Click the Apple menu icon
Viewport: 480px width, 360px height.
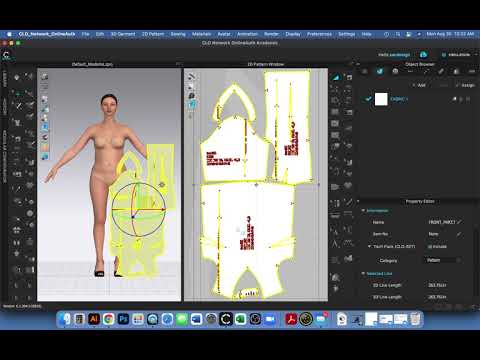point(9,34)
